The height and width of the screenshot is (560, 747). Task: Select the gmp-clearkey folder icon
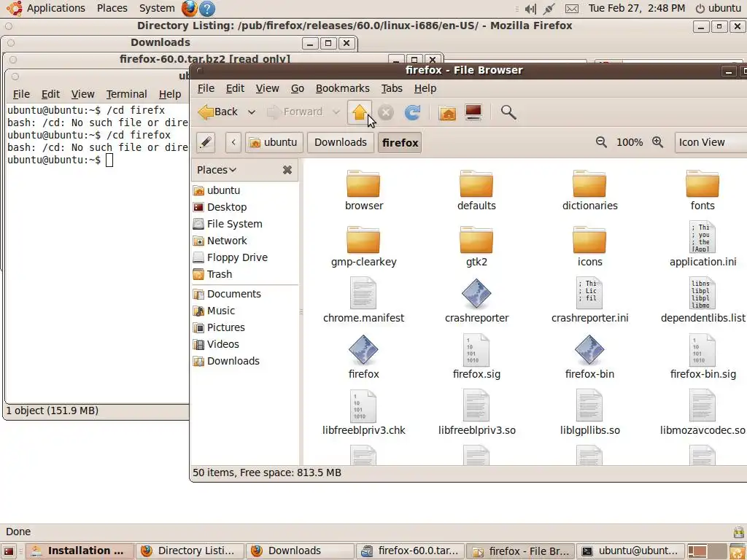(363, 239)
